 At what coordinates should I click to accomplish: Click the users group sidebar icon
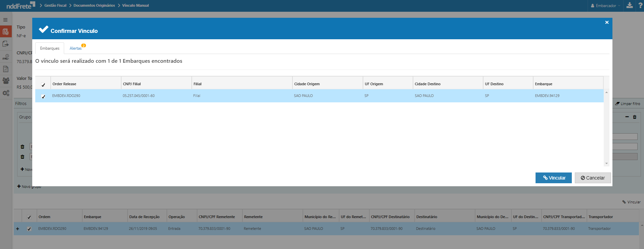click(x=6, y=81)
